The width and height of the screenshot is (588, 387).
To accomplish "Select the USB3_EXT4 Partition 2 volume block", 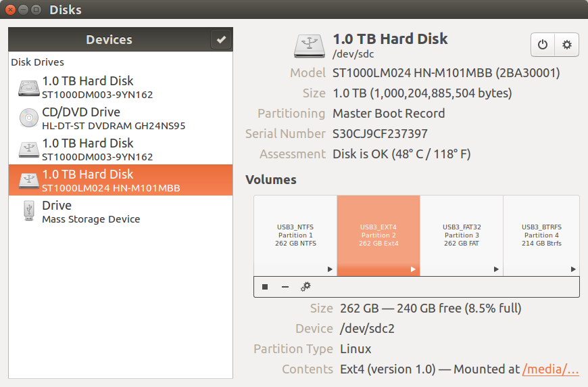I will pyautogui.click(x=378, y=235).
